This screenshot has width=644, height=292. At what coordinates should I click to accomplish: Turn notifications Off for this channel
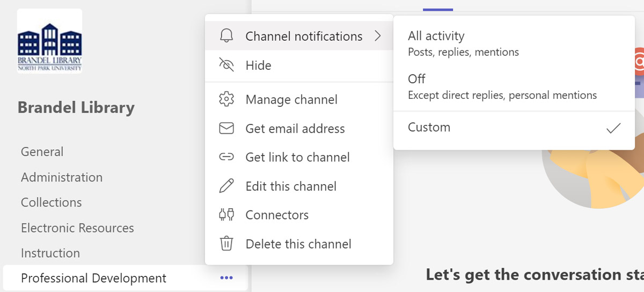(x=416, y=79)
